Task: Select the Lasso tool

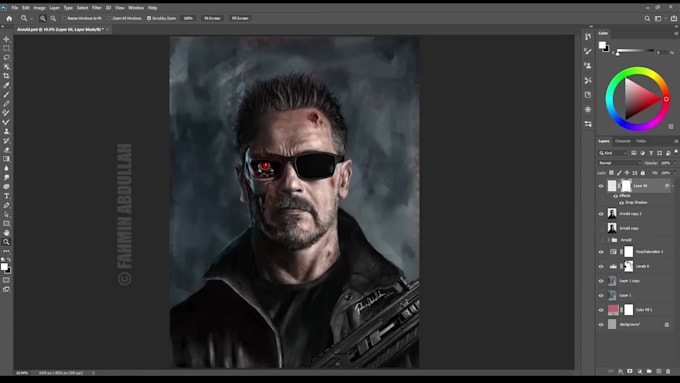Action: click(6, 57)
